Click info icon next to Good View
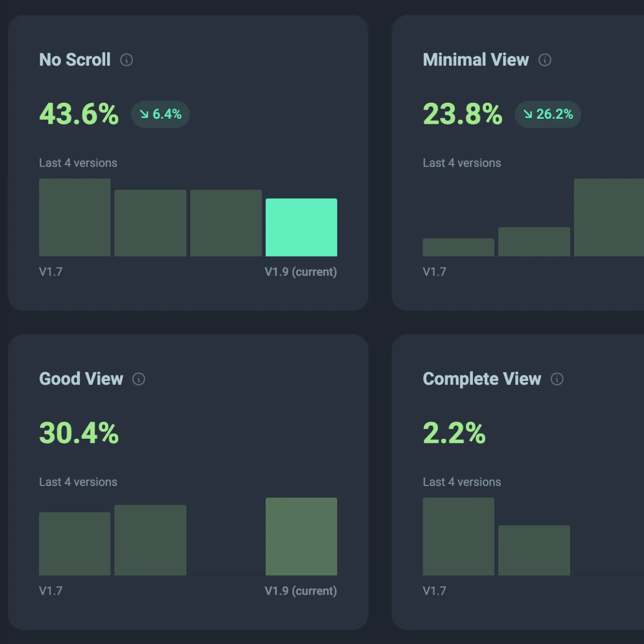Viewport: 644px width, 644px height. (x=138, y=379)
